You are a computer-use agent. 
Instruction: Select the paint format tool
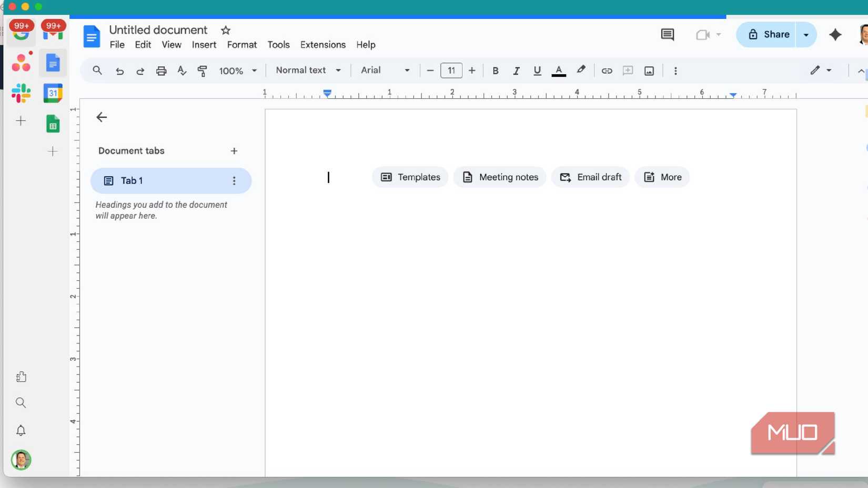click(203, 70)
